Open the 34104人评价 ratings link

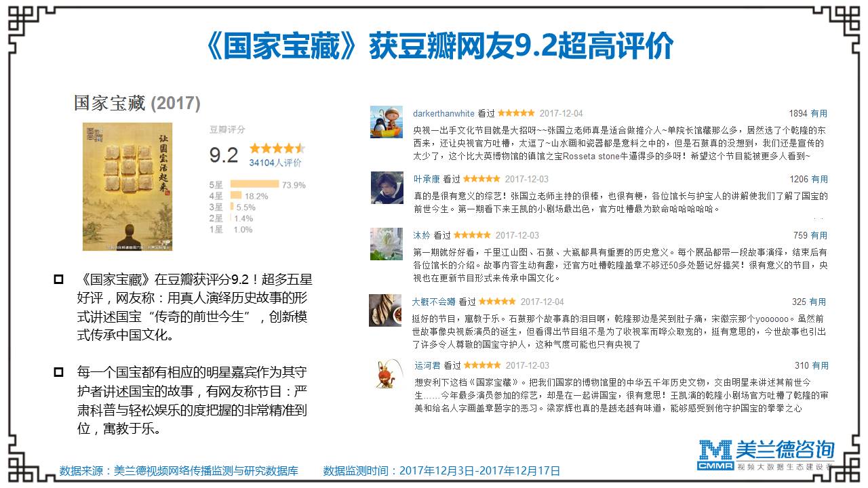click(x=275, y=163)
